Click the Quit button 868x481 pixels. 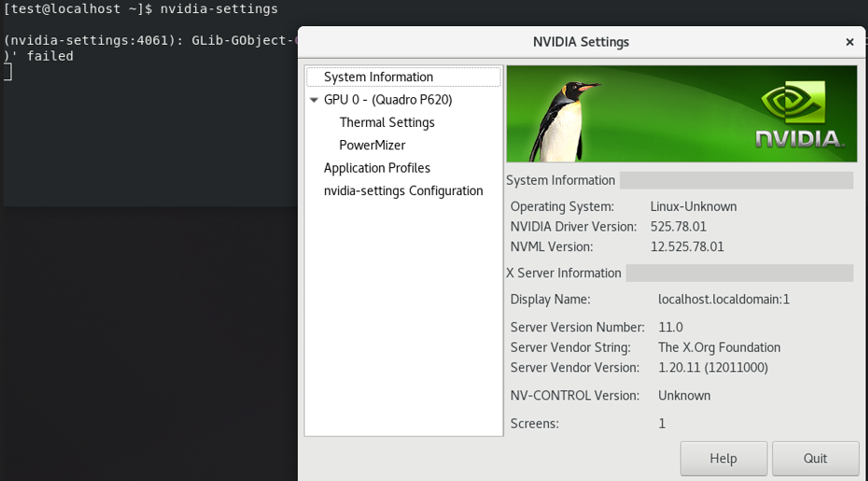815,459
